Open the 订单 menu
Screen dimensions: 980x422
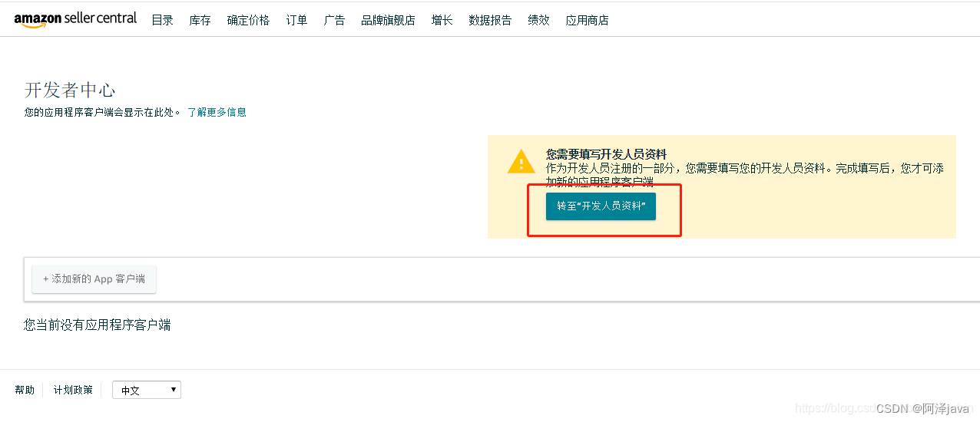pyautogui.click(x=296, y=20)
